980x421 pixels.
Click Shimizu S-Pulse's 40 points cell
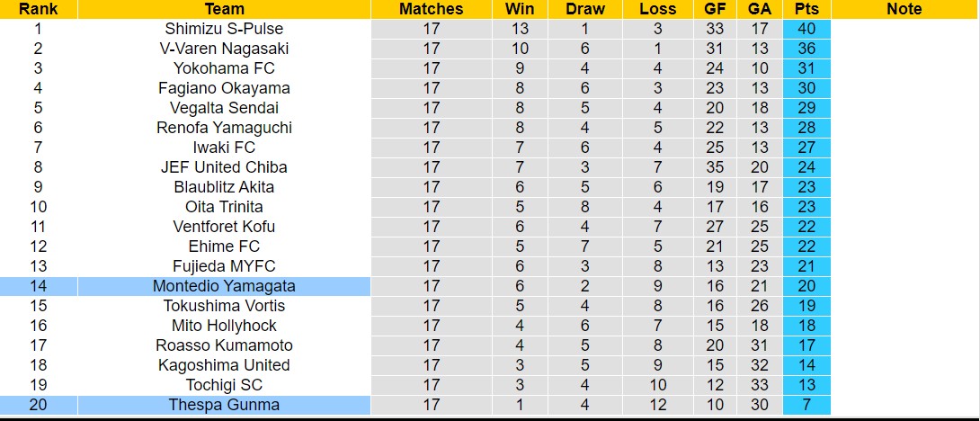(806, 29)
